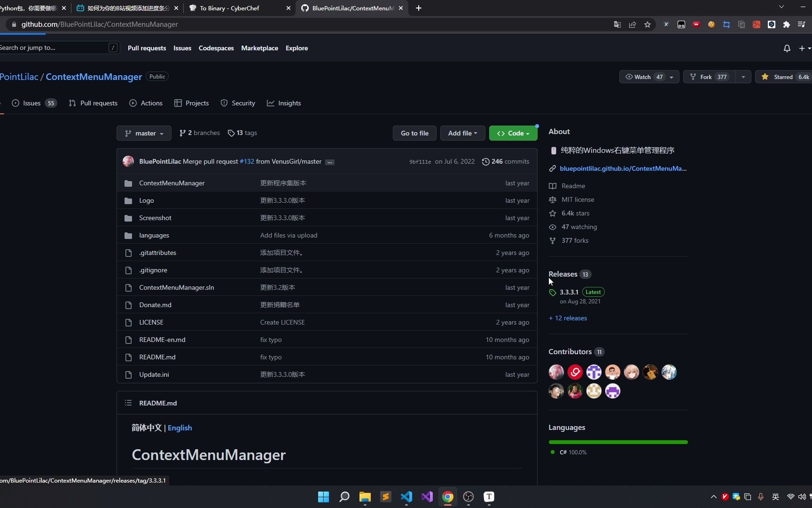The width and height of the screenshot is (812, 508).
Task: Click the tab search chevron
Action: click(781, 7)
